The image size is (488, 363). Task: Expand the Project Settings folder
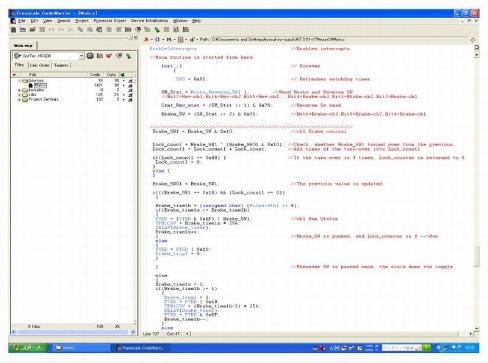click(19, 99)
